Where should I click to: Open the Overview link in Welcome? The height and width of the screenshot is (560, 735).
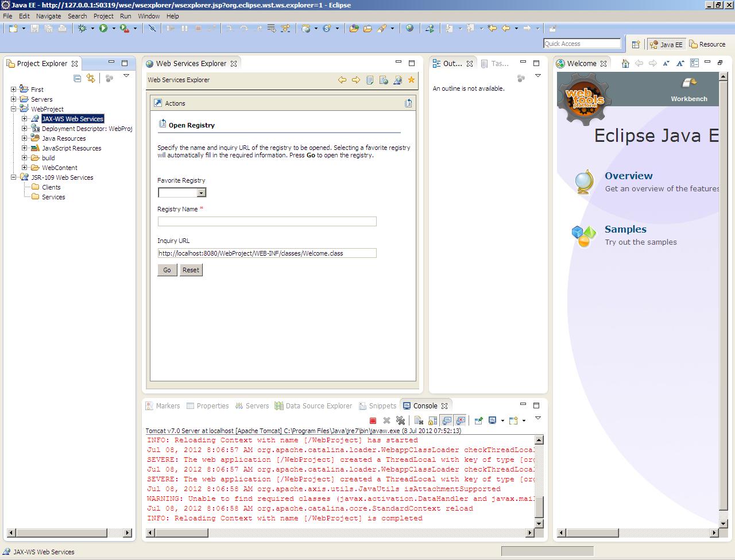[629, 176]
